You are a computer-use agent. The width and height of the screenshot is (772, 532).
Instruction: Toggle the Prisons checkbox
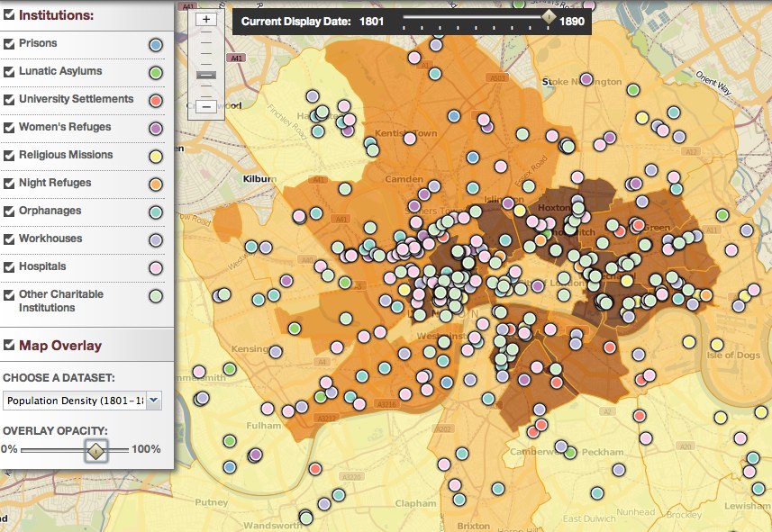(x=8, y=44)
